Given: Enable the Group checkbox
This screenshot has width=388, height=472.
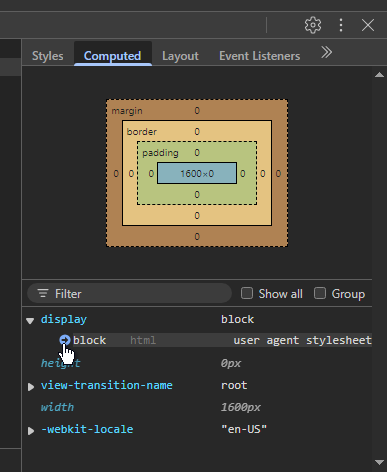Looking at the screenshot, I should [x=320, y=293].
